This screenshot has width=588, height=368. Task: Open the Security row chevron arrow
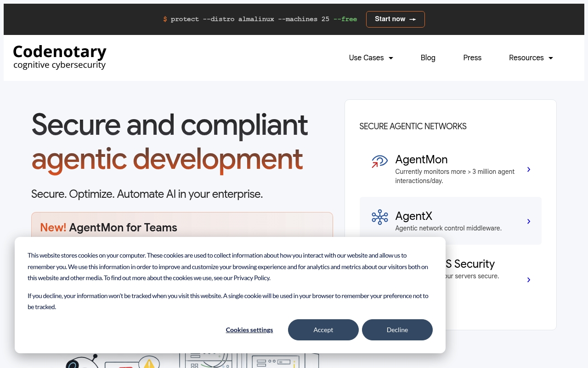(529, 280)
